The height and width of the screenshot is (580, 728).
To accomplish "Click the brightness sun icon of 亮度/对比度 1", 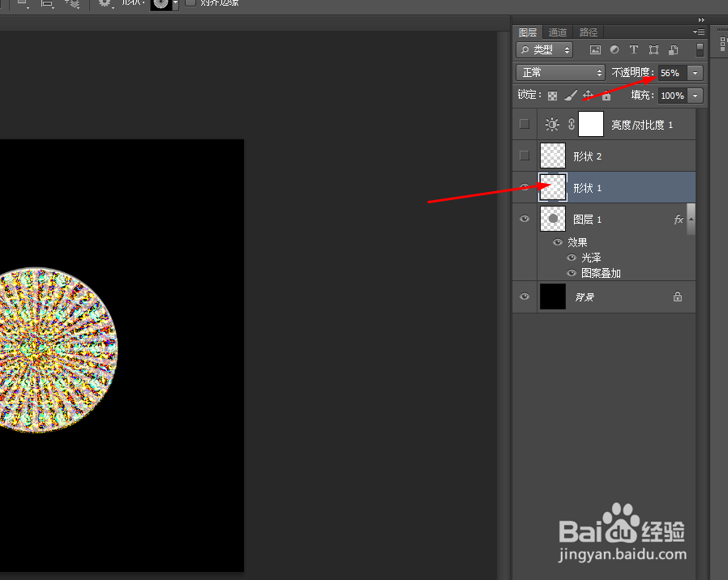I will pyautogui.click(x=552, y=125).
